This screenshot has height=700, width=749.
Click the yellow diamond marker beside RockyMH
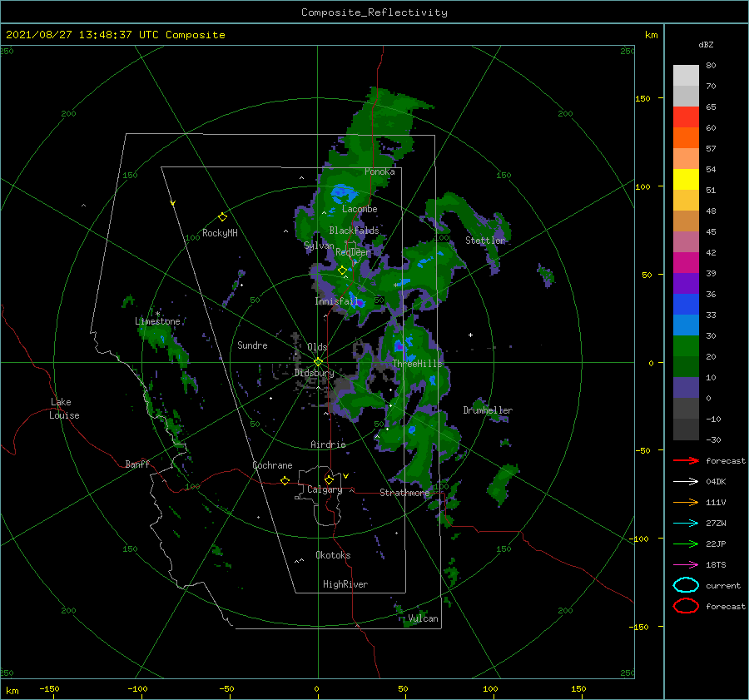point(222,217)
